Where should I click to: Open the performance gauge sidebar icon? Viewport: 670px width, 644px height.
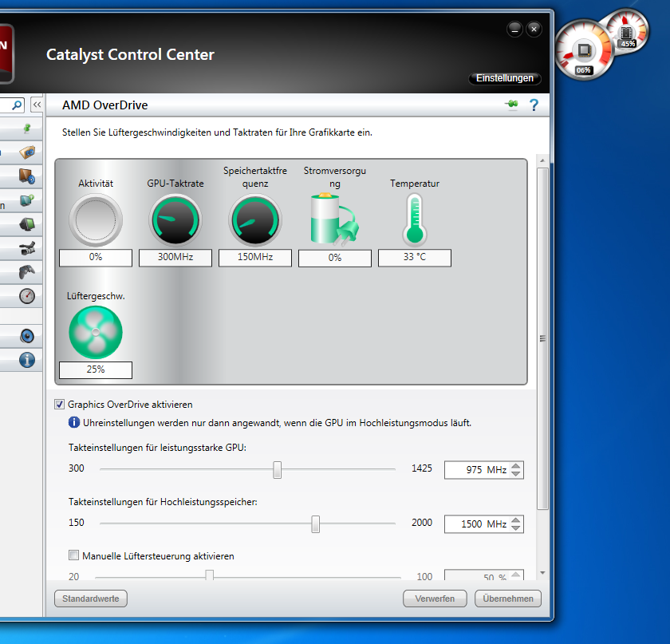point(27,296)
